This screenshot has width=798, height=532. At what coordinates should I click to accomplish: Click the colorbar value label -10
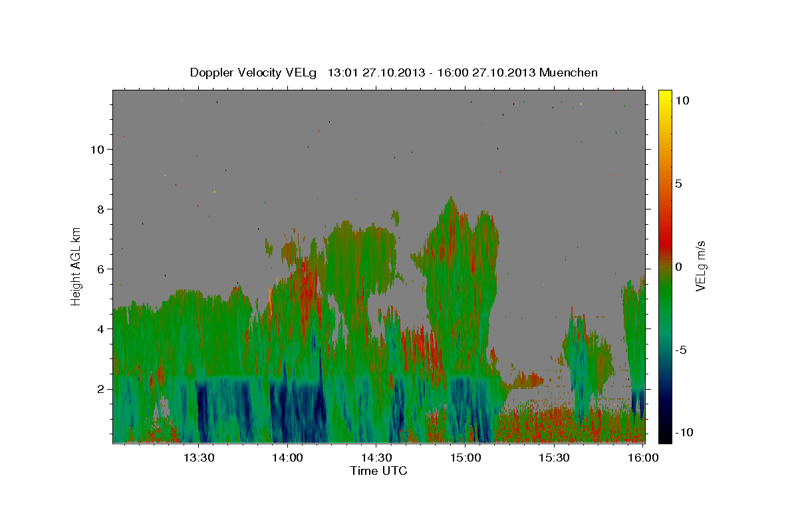coord(684,433)
